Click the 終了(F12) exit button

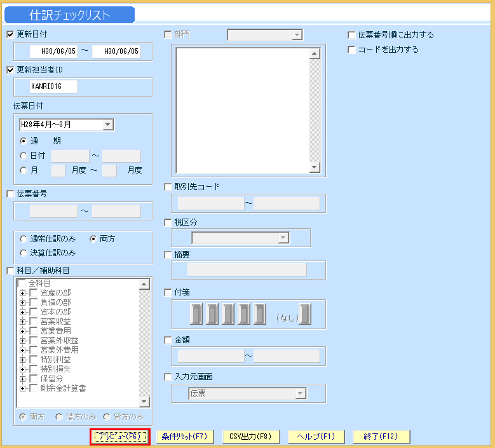point(381,437)
